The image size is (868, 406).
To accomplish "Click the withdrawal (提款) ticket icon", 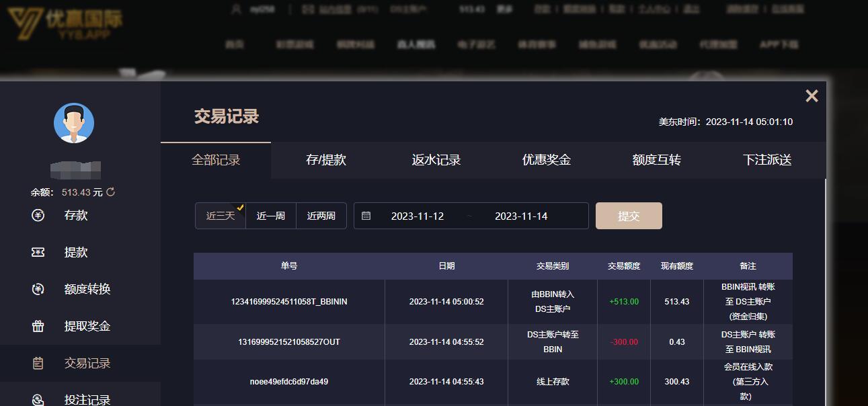I will 38,252.
